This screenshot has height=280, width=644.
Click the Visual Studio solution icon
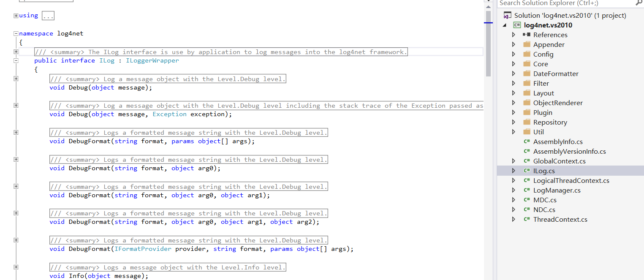507,15
